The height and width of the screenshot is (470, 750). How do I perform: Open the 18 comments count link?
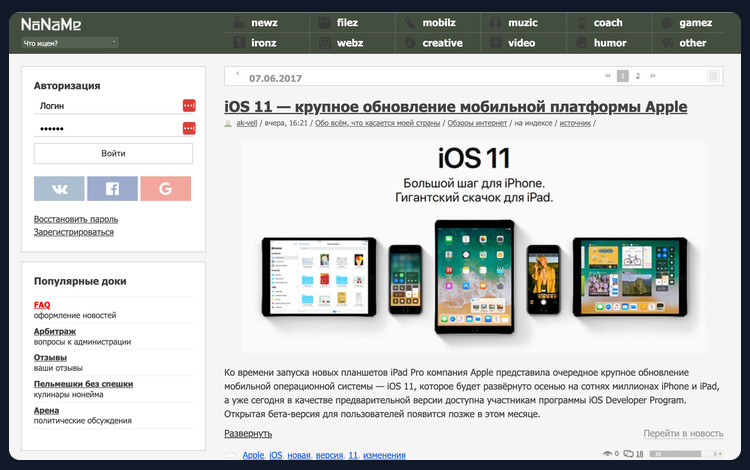[640, 453]
